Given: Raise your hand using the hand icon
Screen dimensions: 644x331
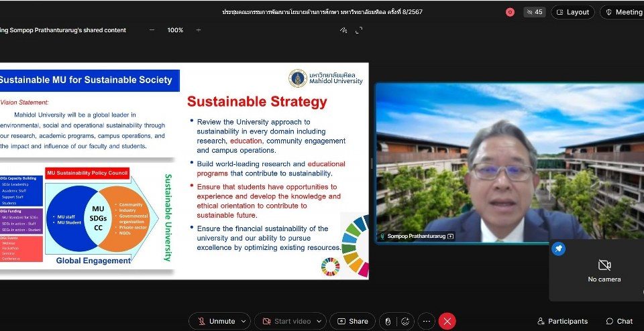Looking at the screenshot, I should pos(387,321).
